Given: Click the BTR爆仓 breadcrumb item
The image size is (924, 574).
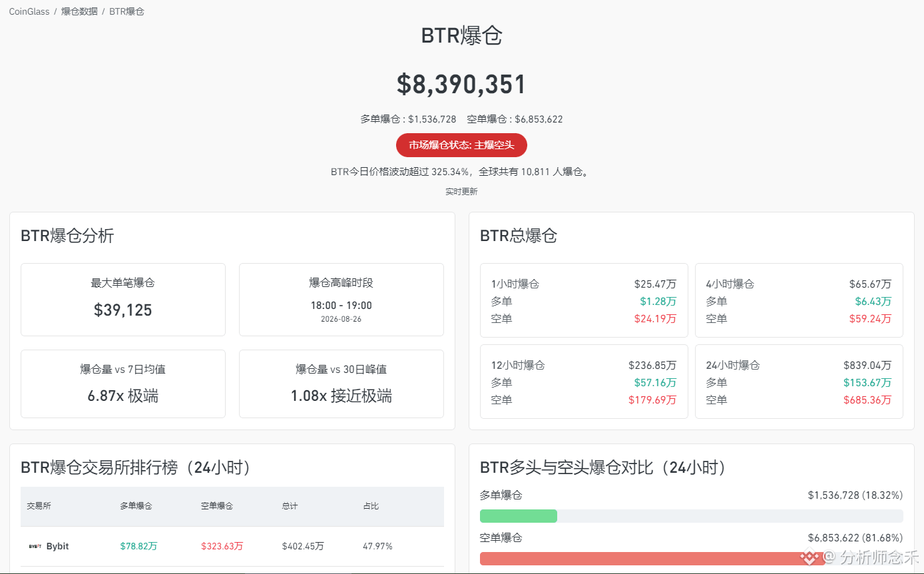Looking at the screenshot, I should [x=126, y=12].
